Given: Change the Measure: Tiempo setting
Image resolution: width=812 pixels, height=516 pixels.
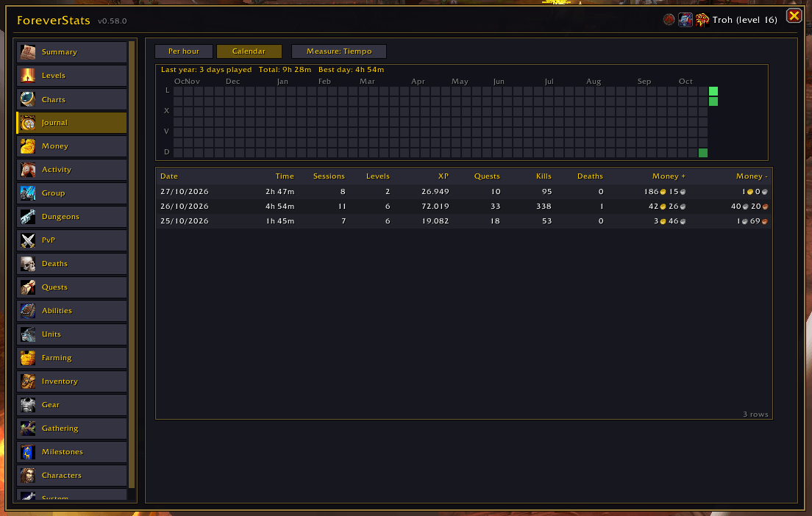Looking at the screenshot, I should pos(339,51).
